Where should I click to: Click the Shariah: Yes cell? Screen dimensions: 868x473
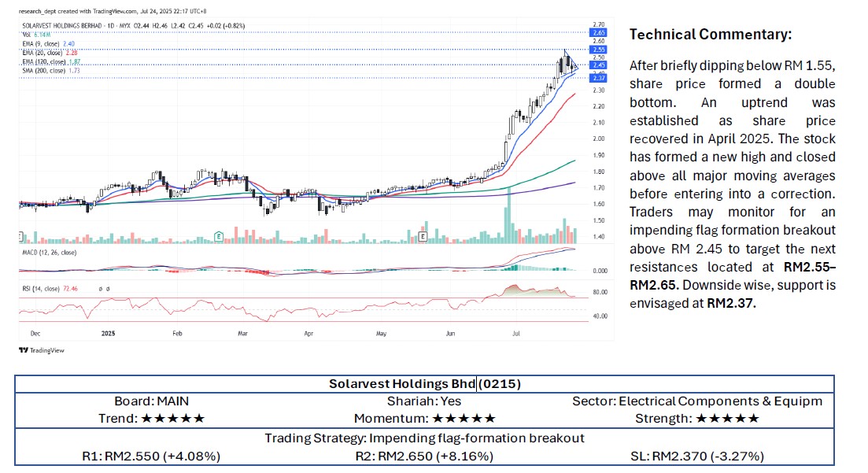pos(424,401)
